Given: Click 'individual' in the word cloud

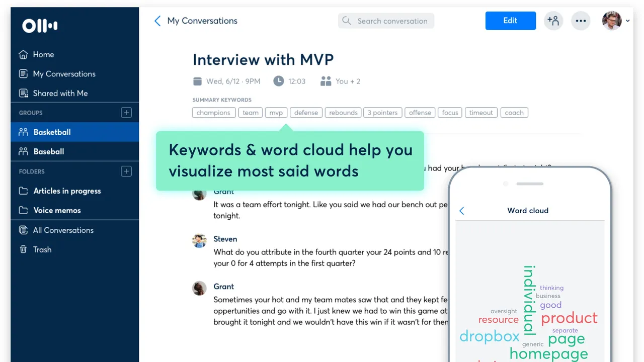Looking at the screenshot, I should click(x=529, y=300).
